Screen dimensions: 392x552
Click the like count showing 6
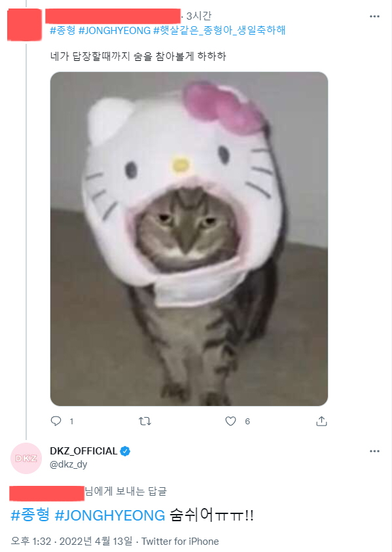pos(247,422)
